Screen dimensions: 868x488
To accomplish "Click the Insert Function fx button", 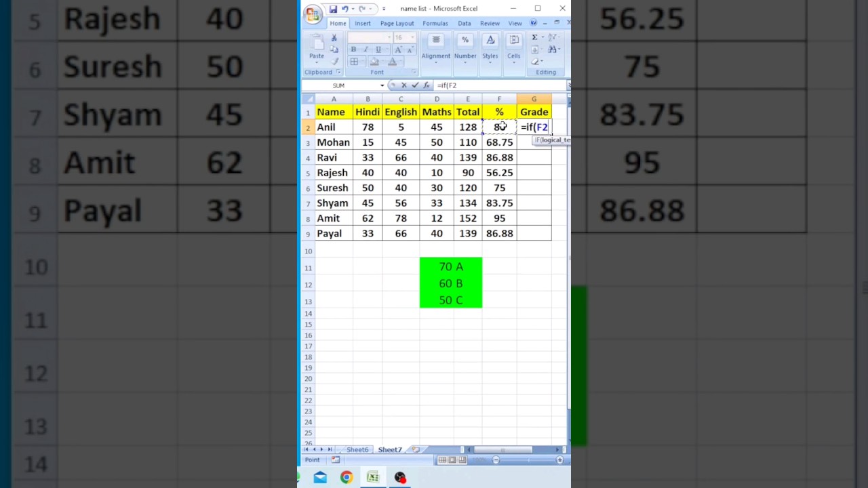I will pyautogui.click(x=426, y=85).
